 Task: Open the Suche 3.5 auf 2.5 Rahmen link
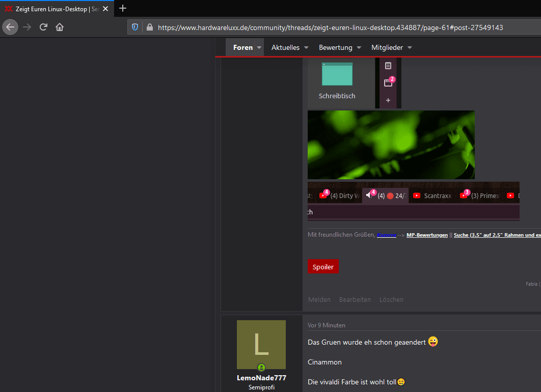497,235
